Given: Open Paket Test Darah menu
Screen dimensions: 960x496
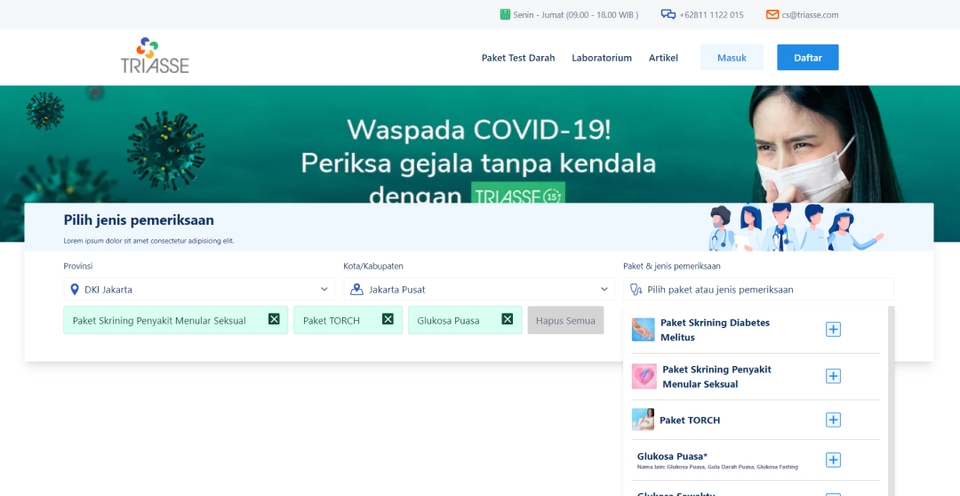Looking at the screenshot, I should tap(518, 58).
